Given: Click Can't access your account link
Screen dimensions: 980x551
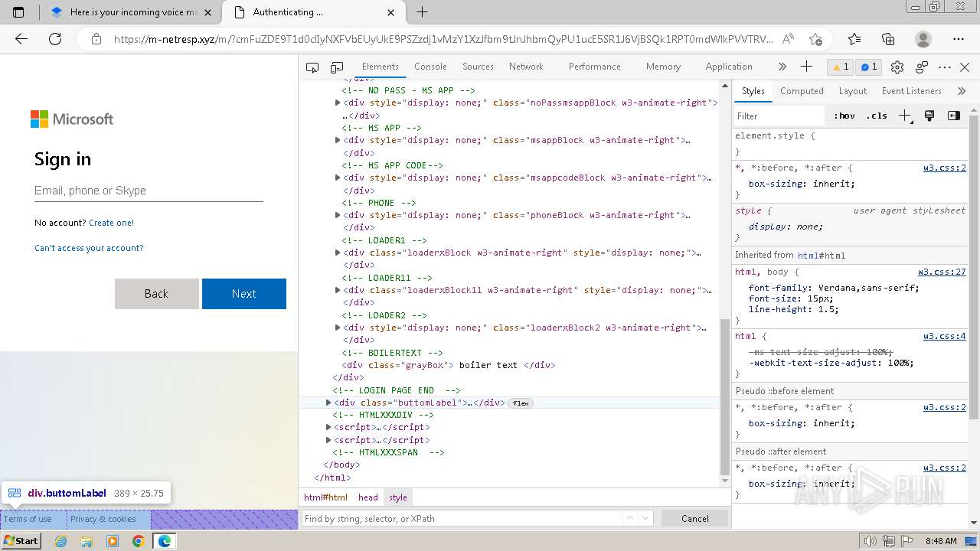Looking at the screenshot, I should [89, 248].
